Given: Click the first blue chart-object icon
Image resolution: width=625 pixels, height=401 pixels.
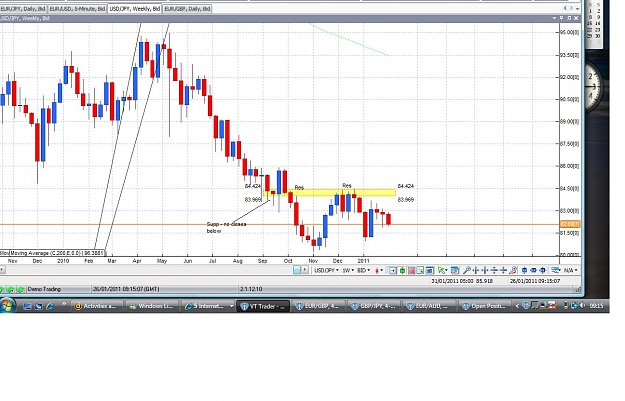Looking at the screenshot, I should (525, 271).
